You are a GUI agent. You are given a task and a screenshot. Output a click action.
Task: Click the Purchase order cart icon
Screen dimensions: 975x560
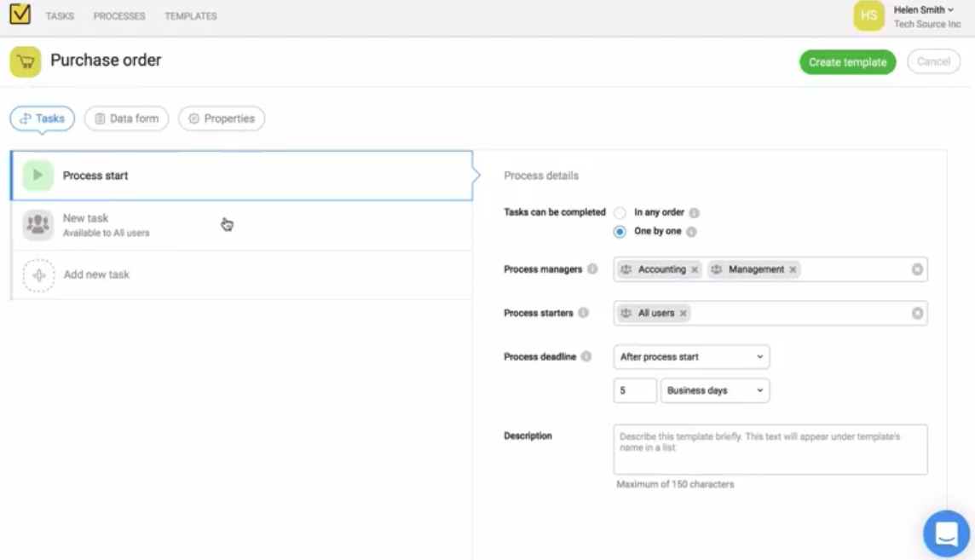point(26,61)
